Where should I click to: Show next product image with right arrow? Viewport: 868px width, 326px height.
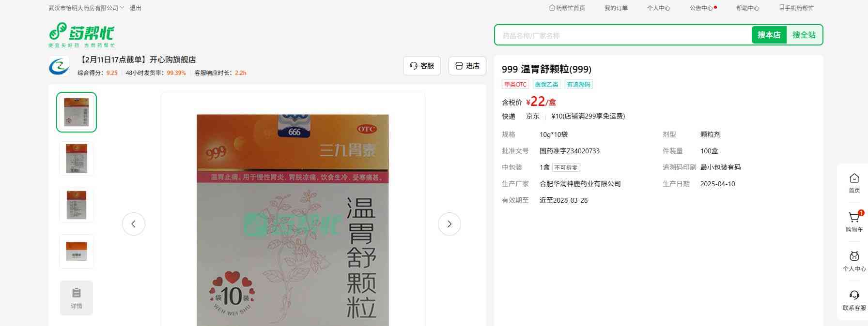(449, 224)
